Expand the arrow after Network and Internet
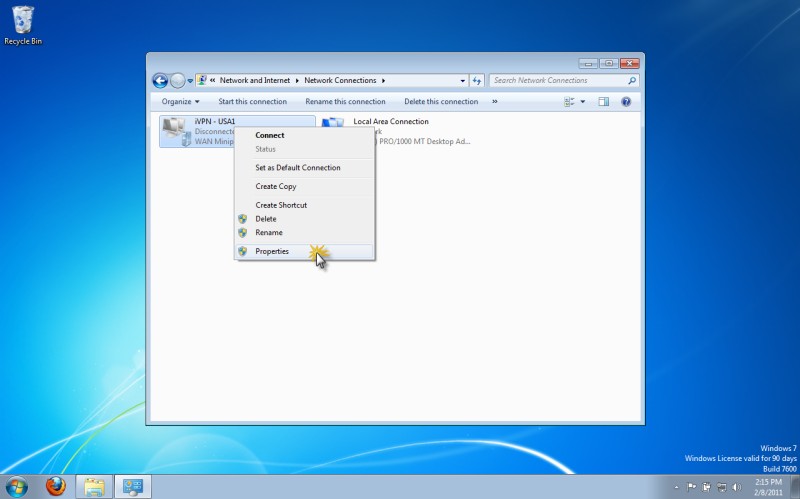The height and width of the screenshot is (499, 800). pos(297,80)
